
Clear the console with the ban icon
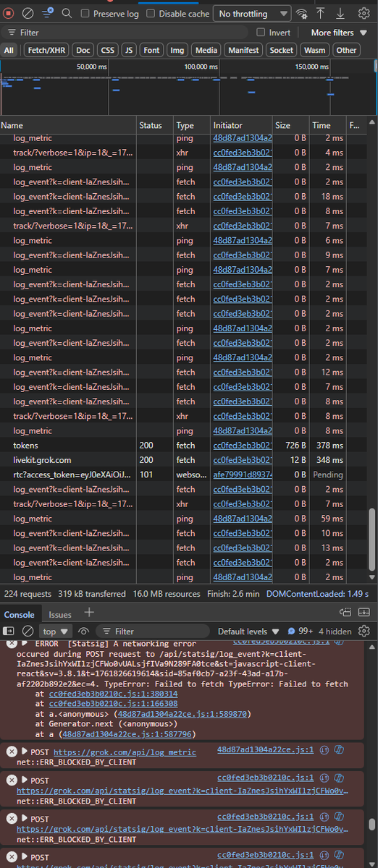pos(28,631)
